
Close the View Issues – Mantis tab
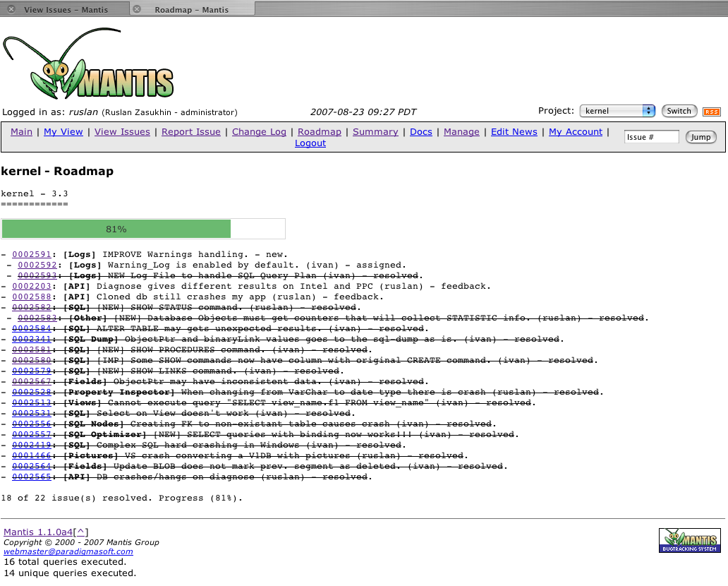(x=11, y=9)
